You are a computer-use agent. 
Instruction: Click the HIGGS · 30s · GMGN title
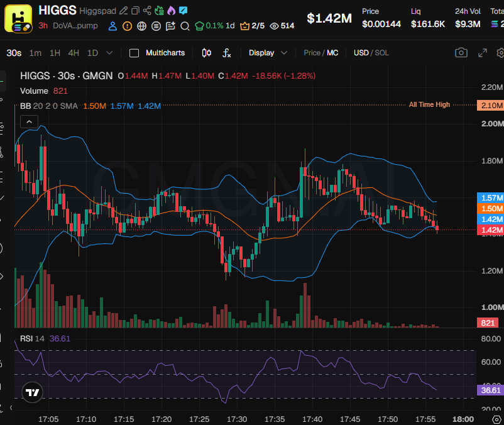[x=67, y=76]
